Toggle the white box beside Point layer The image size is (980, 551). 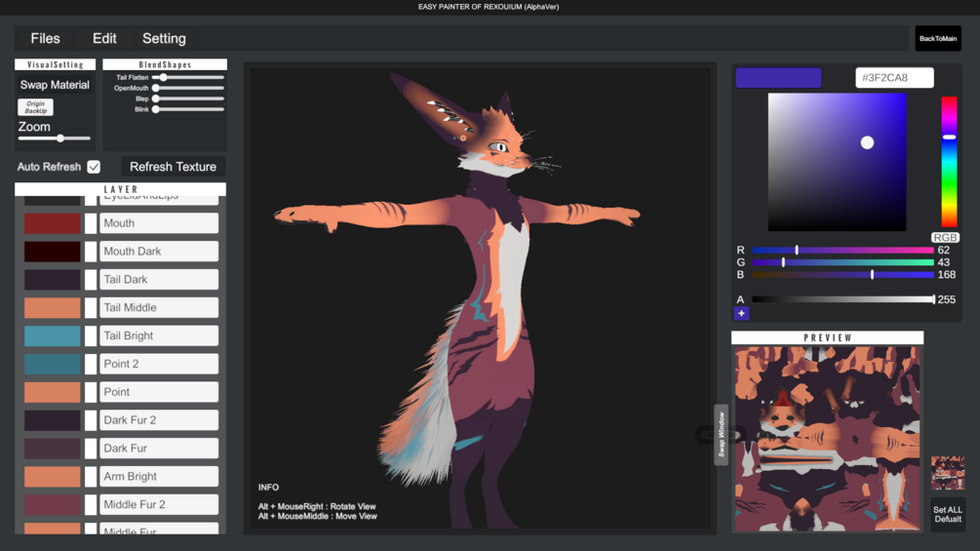[91, 392]
